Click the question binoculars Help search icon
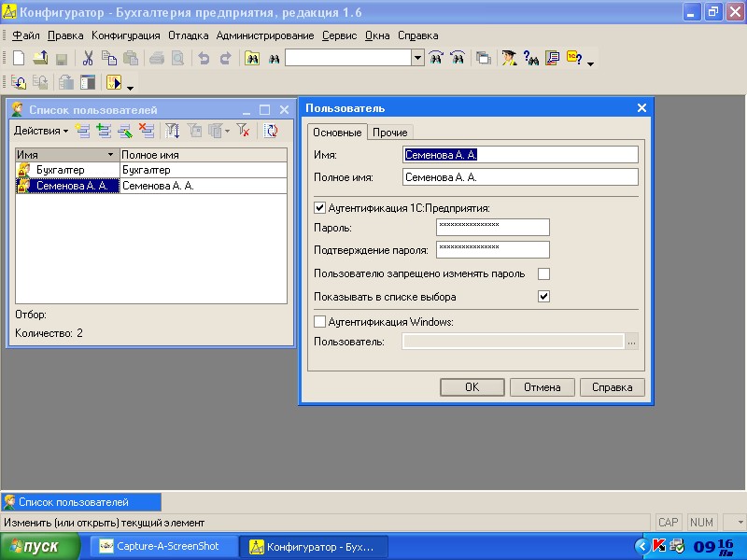 click(530, 58)
